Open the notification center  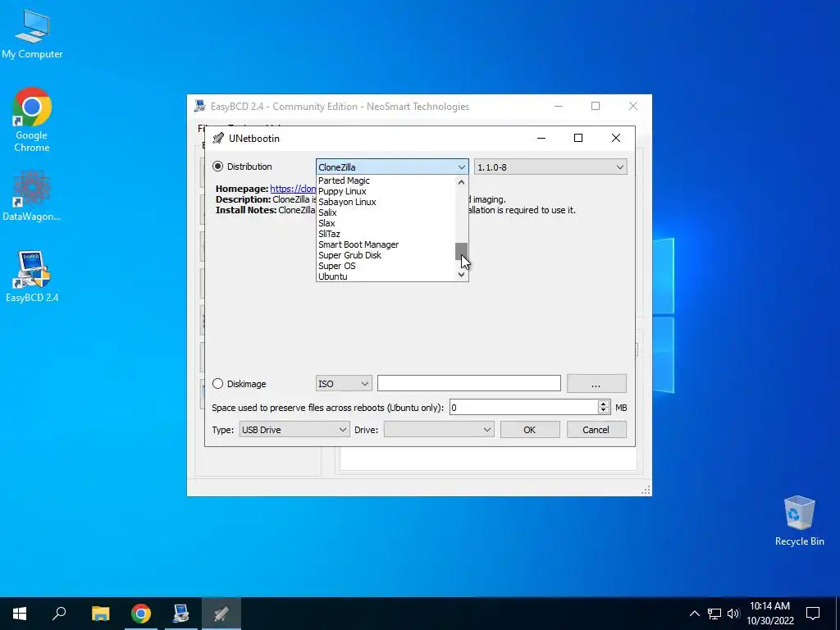(813, 614)
